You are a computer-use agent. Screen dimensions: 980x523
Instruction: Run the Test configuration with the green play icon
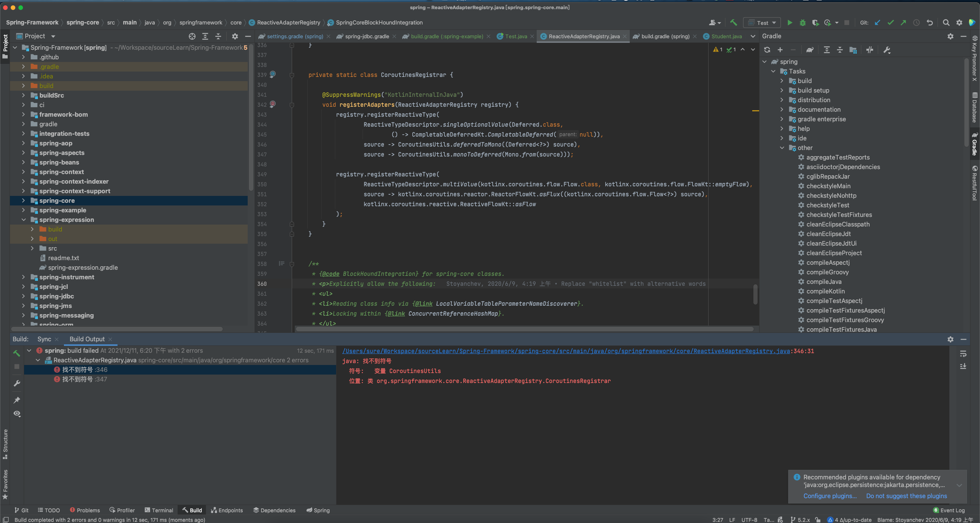click(789, 23)
